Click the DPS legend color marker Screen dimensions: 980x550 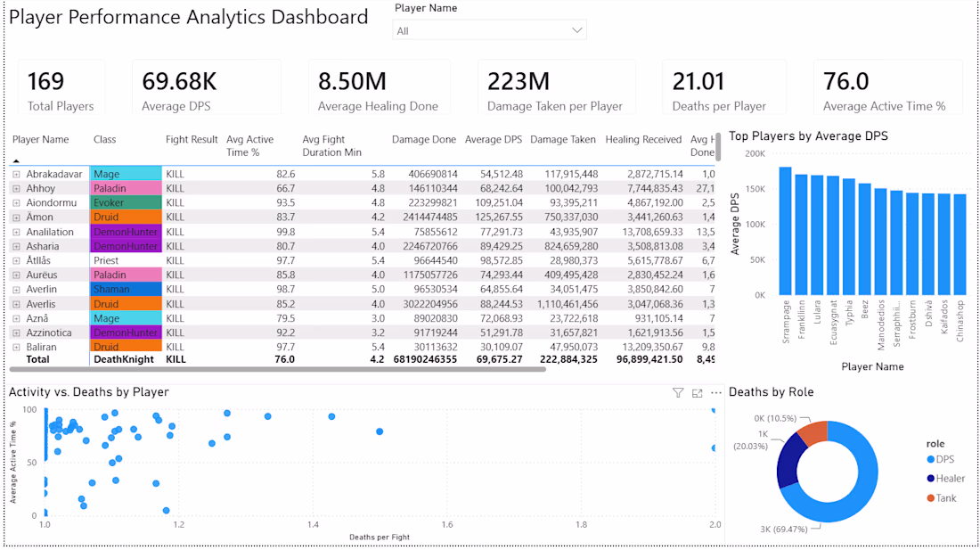931,459
